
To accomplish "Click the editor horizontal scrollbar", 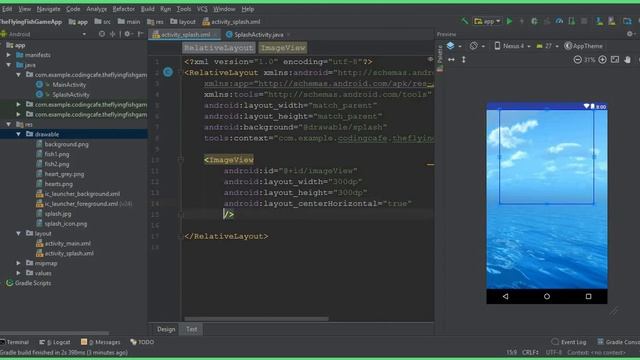I will (x=256, y=319).
